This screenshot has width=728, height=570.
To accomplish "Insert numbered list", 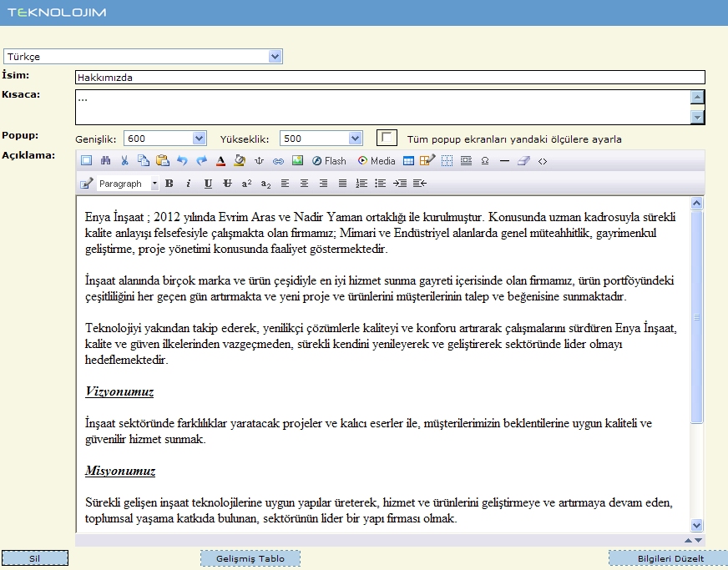I will coord(361,184).
